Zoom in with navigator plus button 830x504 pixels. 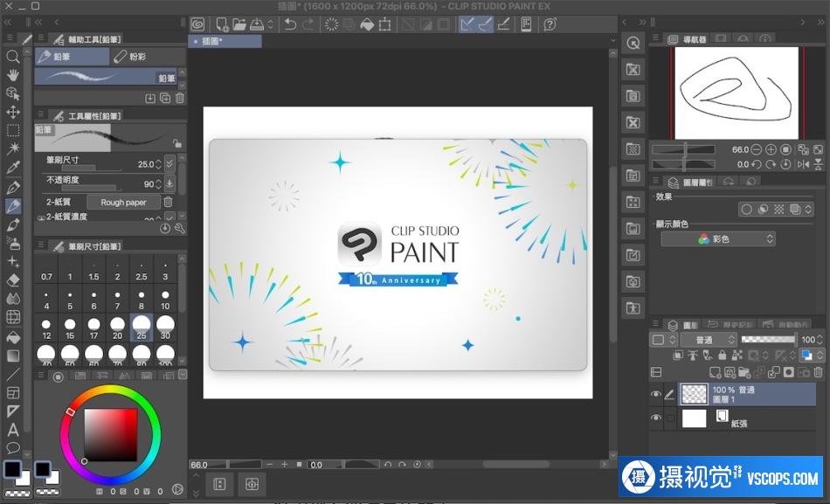tap(771, 150)
